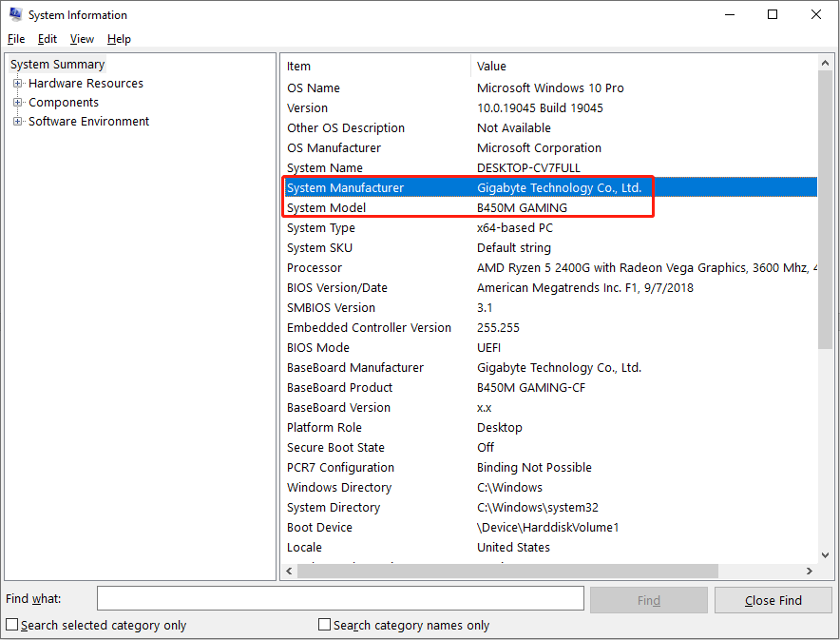The width and height of the screenshot is (840, 640).
Task: Open the File menu
Action: [15, 39]
